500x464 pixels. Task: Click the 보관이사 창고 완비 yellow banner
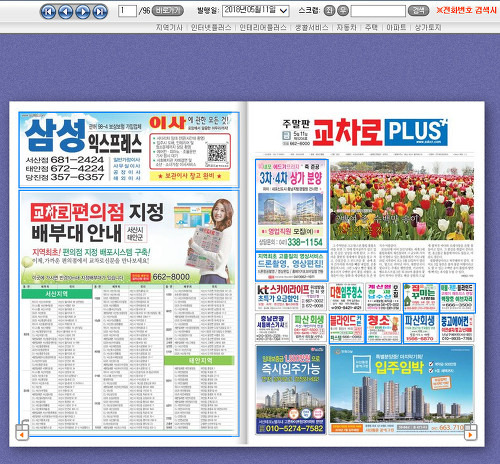pyautogui.click(x=190, y=176)
